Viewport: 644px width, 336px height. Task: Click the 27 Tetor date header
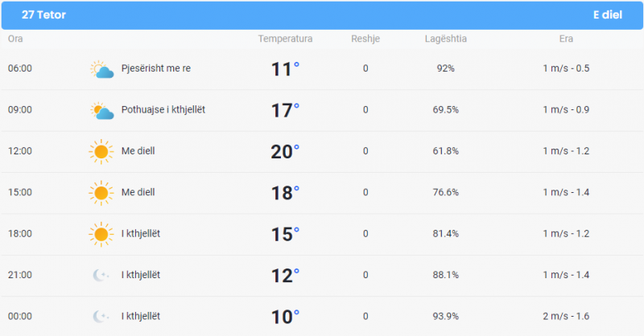point(43,14)
